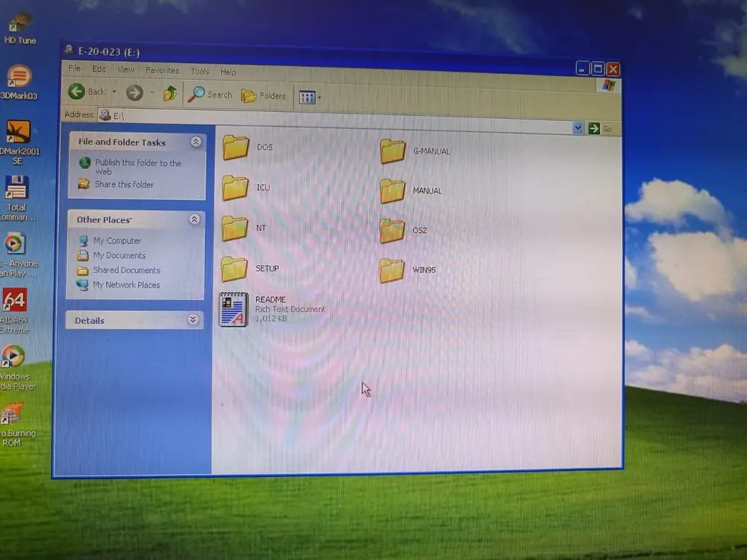Open the Back history dropdown arrow
747x560 pixels.
click(x=114, y=91)
